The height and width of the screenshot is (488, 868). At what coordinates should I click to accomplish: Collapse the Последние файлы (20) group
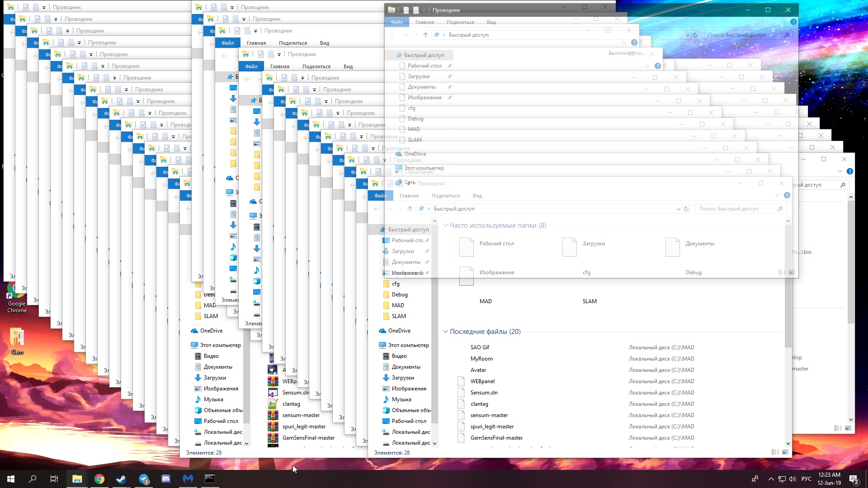tap(445, 332)
